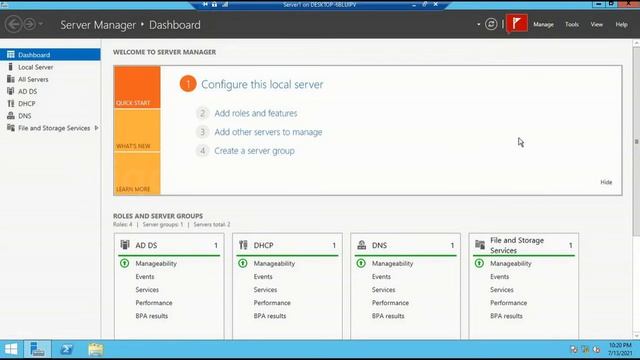640x360 pixels.
Task: Click Configure this local server link
Action: coord(262,84)
